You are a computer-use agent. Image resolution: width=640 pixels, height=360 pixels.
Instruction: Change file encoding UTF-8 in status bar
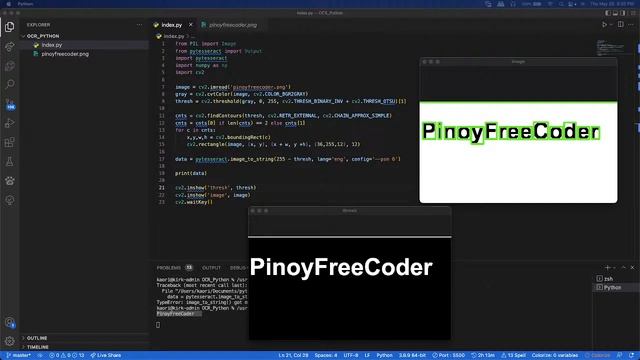pos(351,356)
